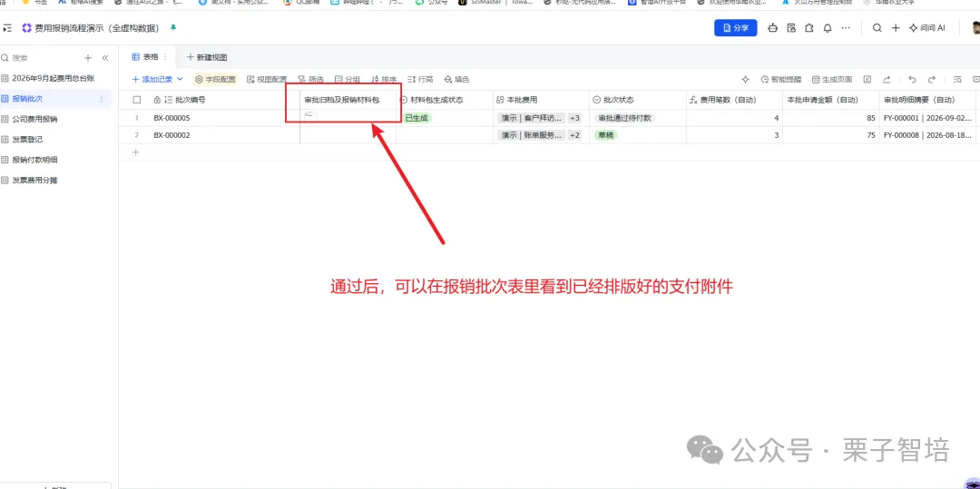Expand the 添加记录 dropdown arrow
The image size is (980, 489).
(180, 79)
